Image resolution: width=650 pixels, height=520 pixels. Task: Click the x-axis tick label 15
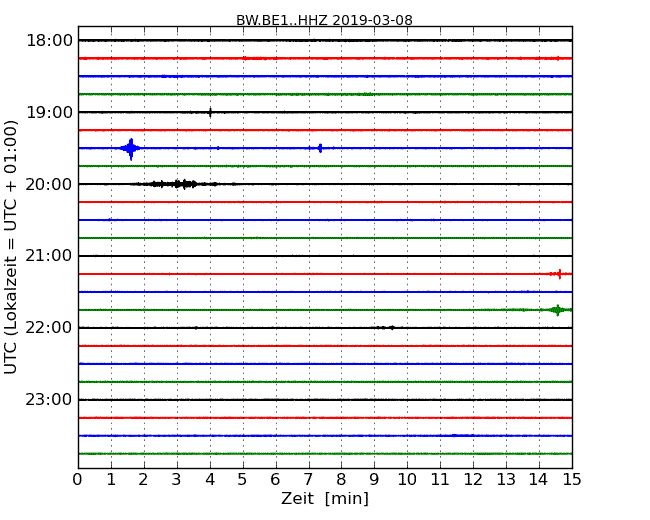(x=572, y=479)
